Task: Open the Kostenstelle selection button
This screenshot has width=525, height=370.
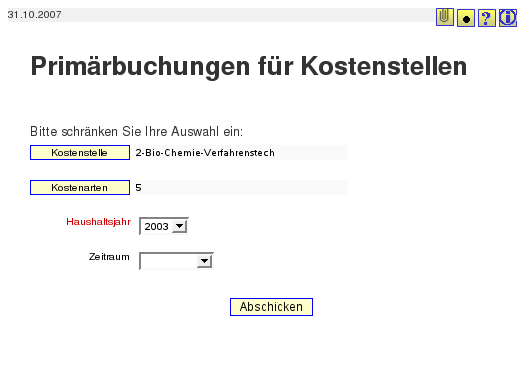Action: coord(80,153)
